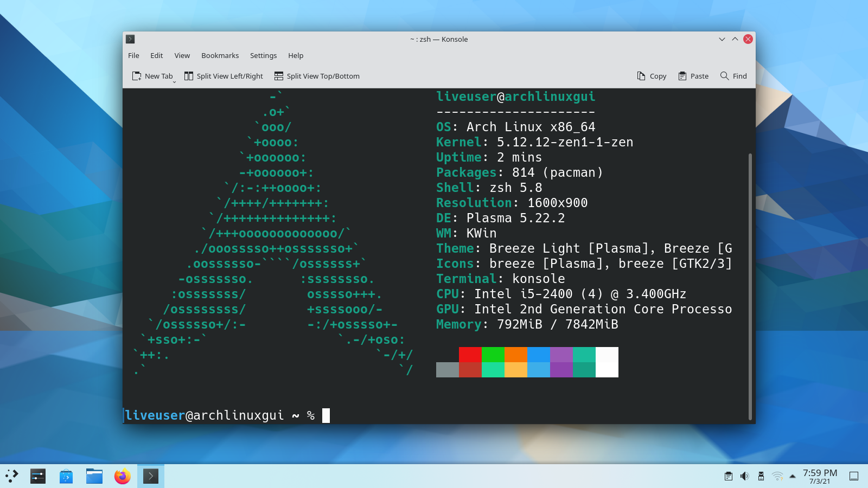Open the Bookmarks menu
This screenshot has height=488, width=868.
pos(220,55)
